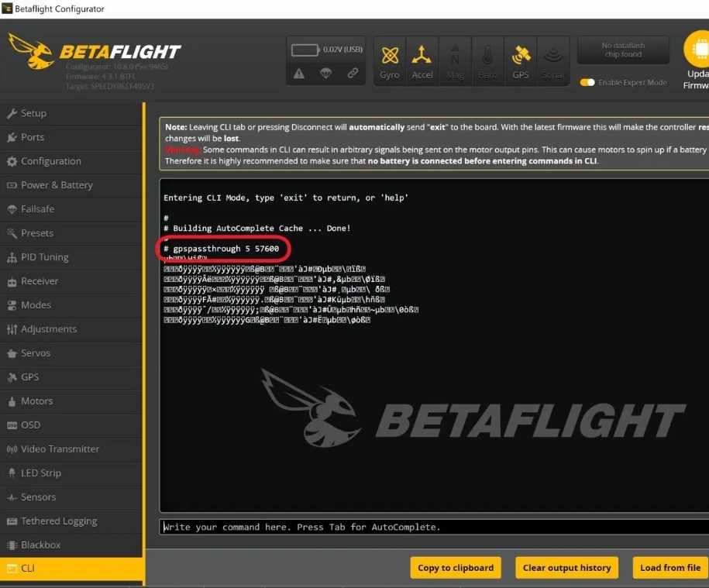Click the CLI terminal icon
Image resolution: width=709 pixels, height=588 pixels.
[12, 569]
